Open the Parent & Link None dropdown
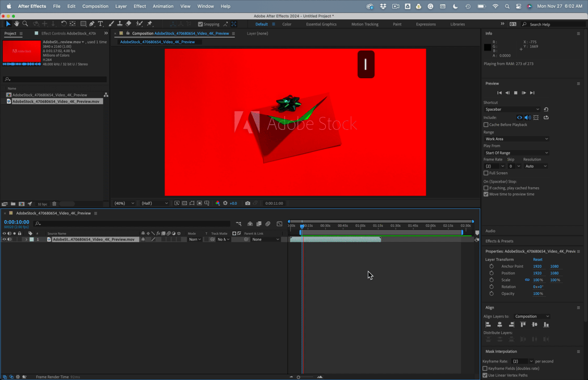This screenshot has height=380, width=588. tap(266, 239)
